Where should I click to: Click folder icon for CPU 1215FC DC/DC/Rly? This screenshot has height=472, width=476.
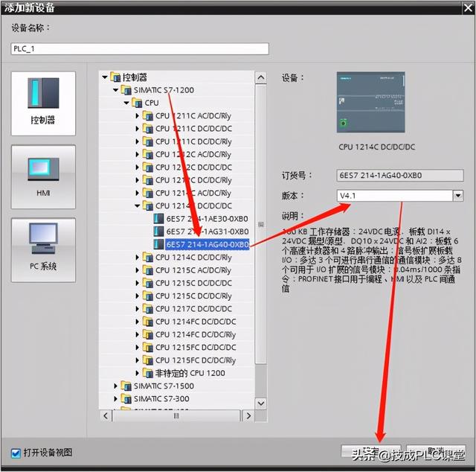pos(148,360)
